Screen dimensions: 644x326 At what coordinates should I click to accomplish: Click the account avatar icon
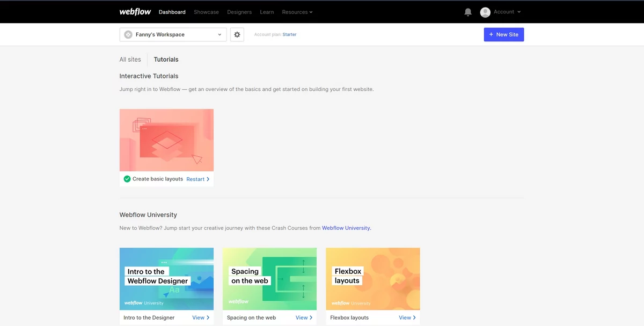485,12
